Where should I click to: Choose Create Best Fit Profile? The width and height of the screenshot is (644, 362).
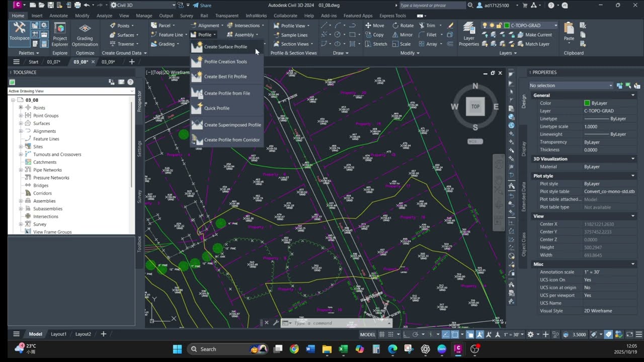[226, 77]
